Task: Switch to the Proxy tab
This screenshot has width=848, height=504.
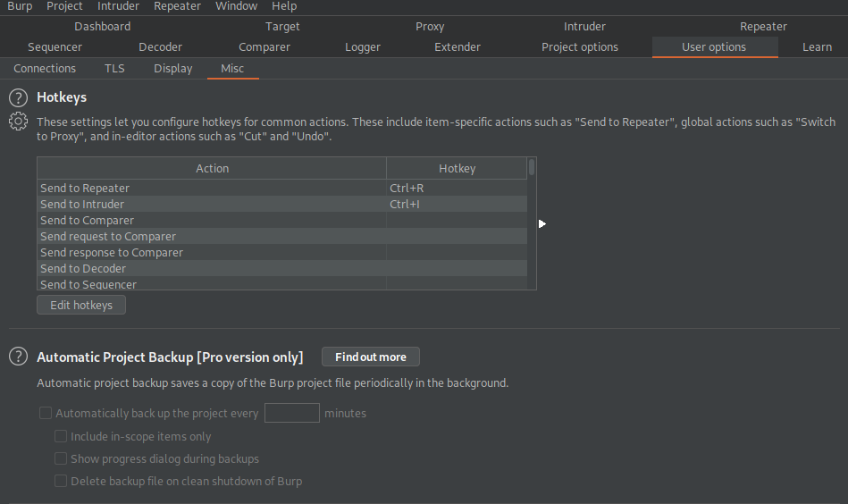Action: pos(430,27)
